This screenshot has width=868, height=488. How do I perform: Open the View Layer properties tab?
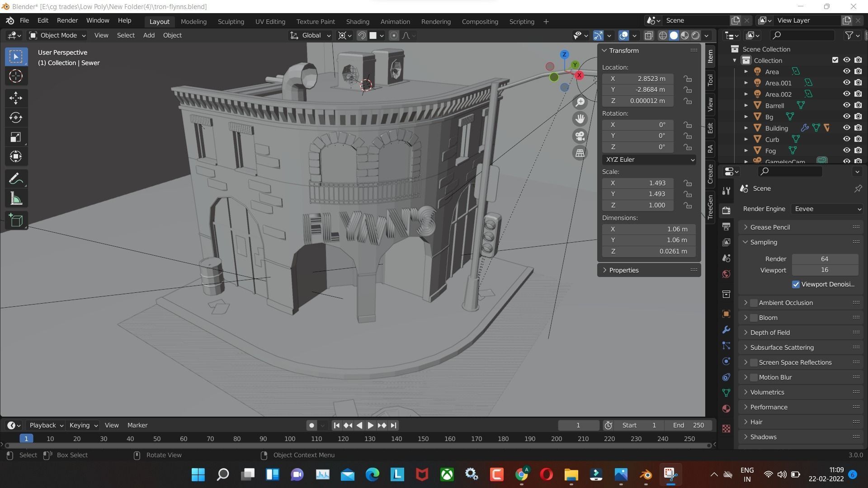tap(726, 242)
